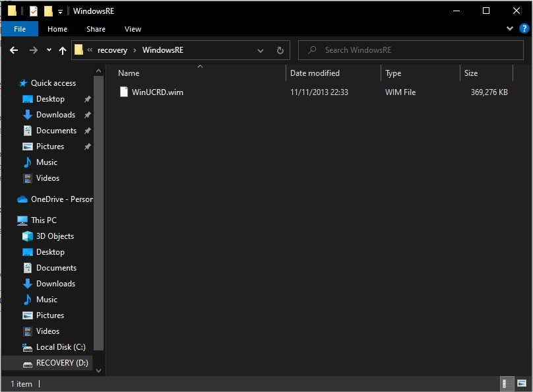The height and width of the screenshot is (392, 533).
Task: Click the pin icon beside Documents
Action: click(x=87, y=131)
